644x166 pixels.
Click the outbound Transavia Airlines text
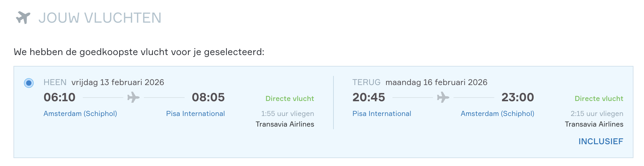coord(285,124)
